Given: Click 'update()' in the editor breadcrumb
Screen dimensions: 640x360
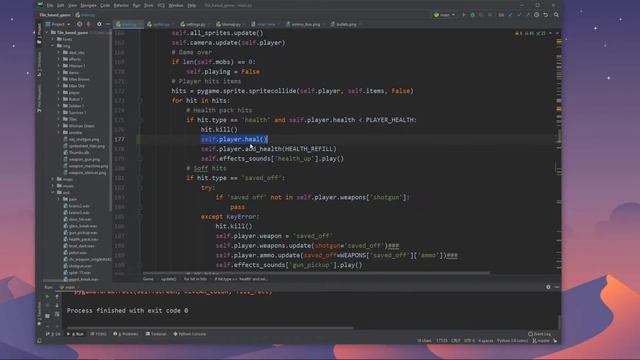Looking at the screenshot, I should pos(168,279).
